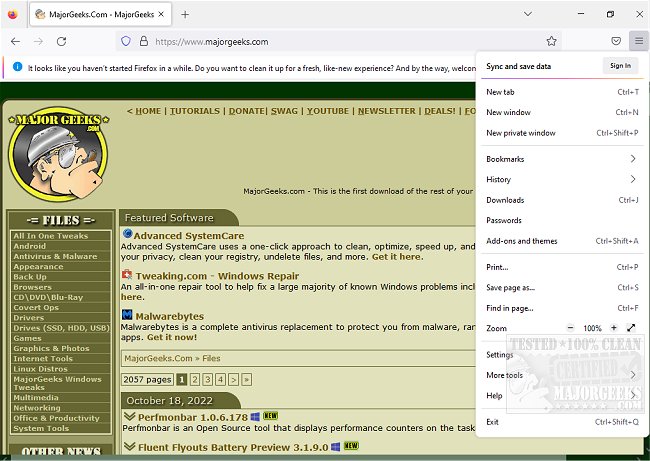Expand the Bookmarks submenu
This screenshot has height=461, width=650.
[x=563, y=159]
